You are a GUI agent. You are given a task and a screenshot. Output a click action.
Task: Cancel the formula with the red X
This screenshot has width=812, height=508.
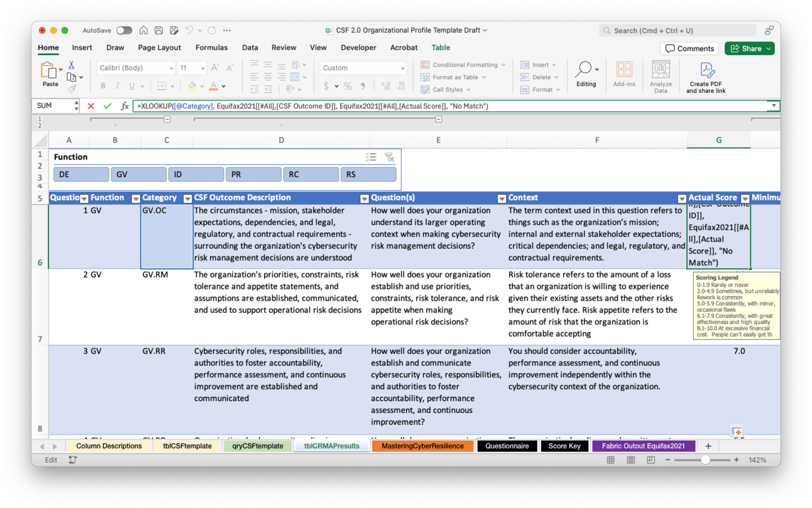[x=91, y=106]
